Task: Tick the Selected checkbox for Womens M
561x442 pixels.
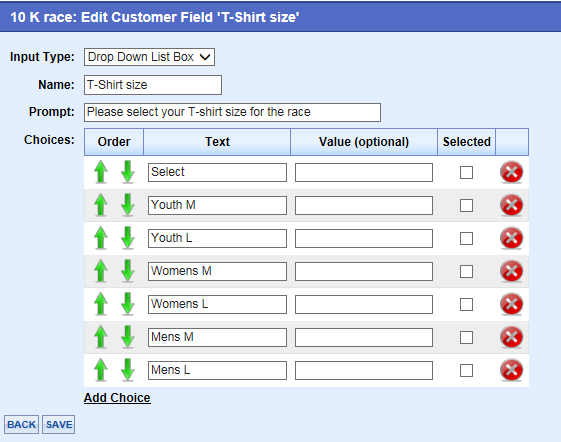Action: (x=466, y=271)
